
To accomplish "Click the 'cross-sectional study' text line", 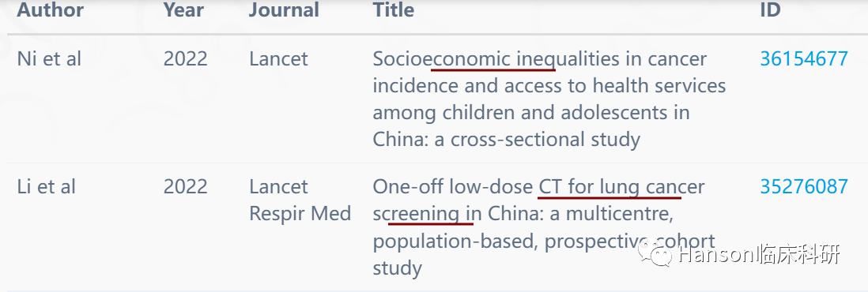I will tap(545, 139).
